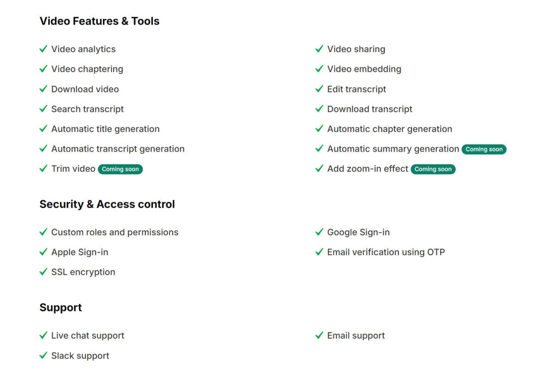The image size is (550, 392).
Task: Click the Coming soon badge beside Trim video
Action: coord(120,169)
